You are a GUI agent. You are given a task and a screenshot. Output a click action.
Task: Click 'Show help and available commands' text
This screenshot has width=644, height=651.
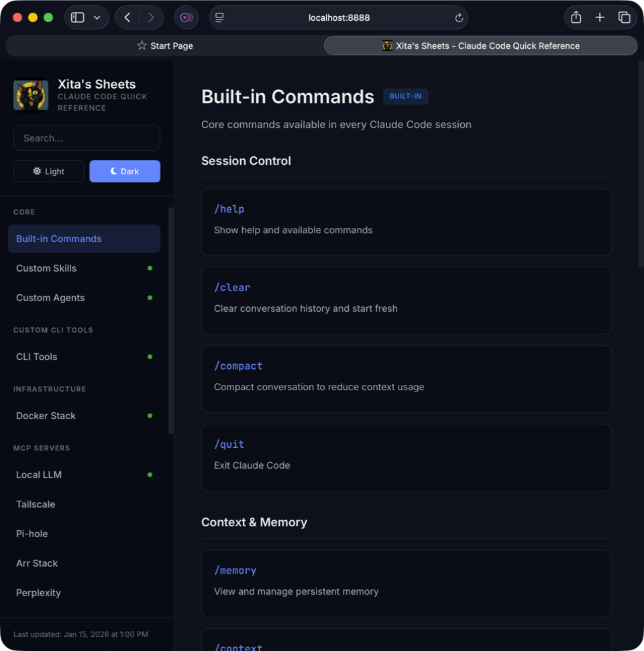point(293,230)
